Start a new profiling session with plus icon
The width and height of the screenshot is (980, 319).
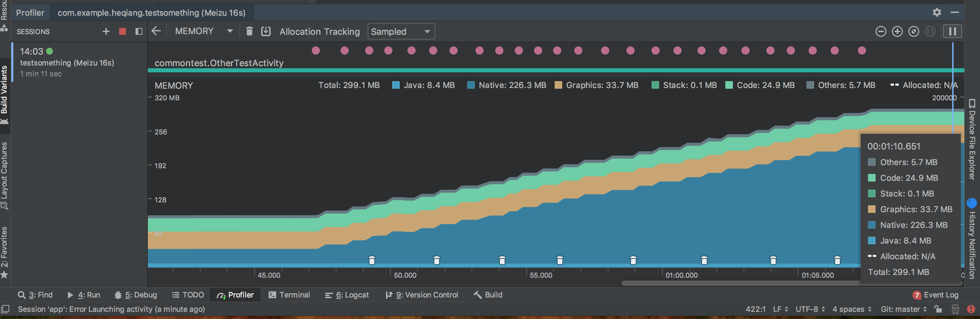point(106,31)
